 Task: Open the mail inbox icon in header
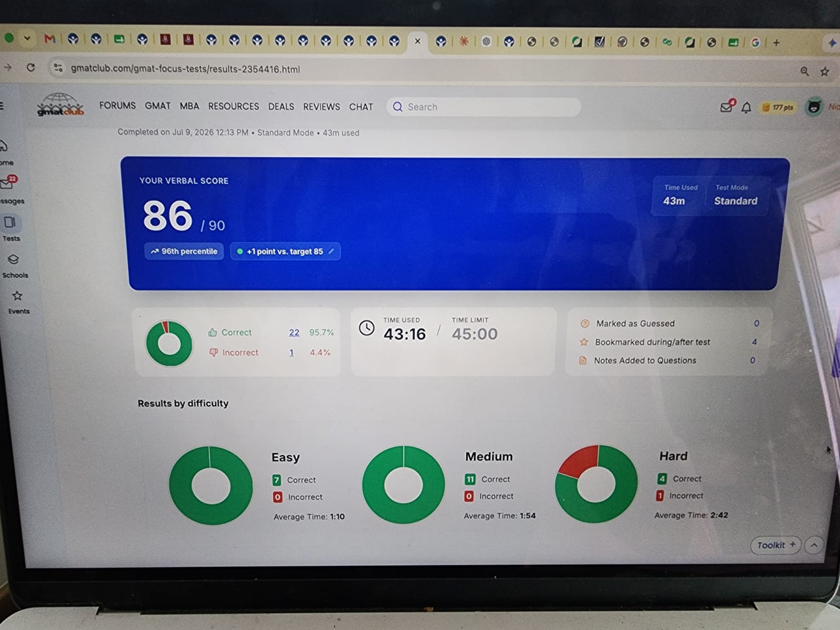[727, 107]
